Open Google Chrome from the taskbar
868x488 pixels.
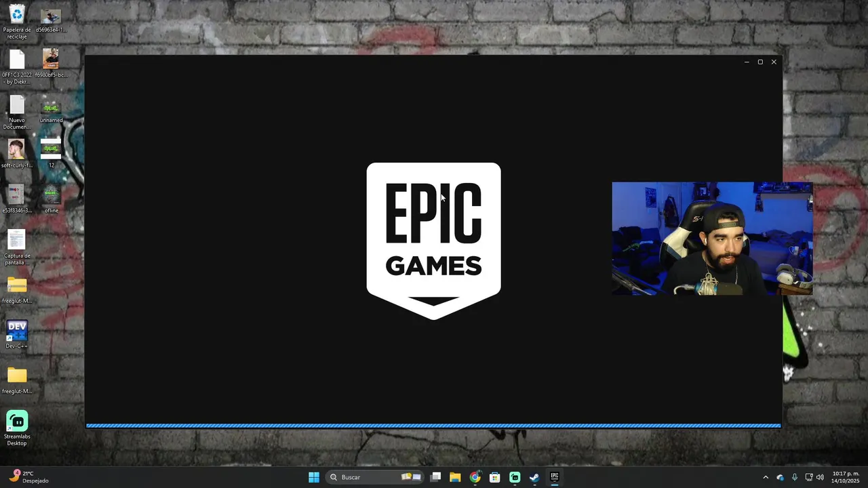coord(475,477)
